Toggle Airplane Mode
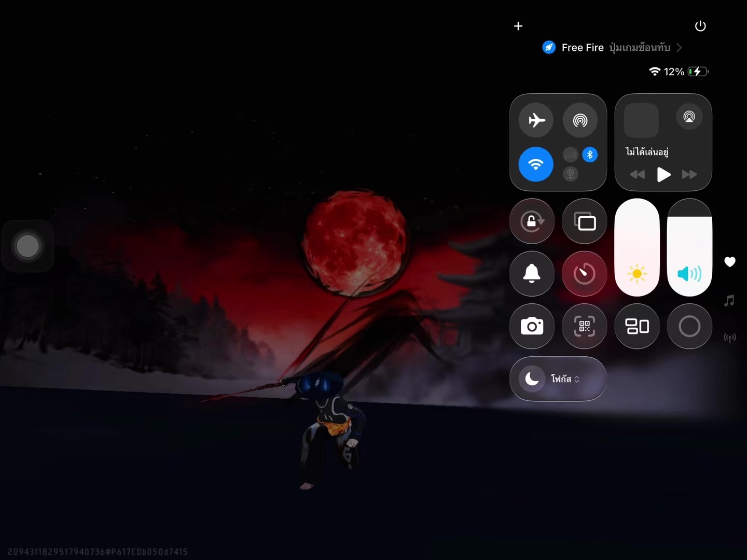747x560 pixels. coord(536,120)
